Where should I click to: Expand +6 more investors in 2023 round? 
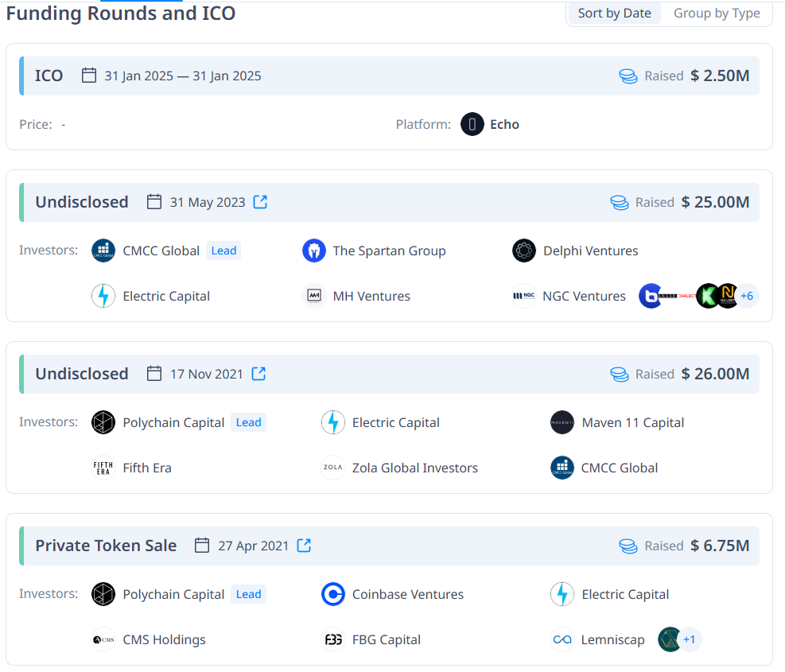click(x=747, y=296)
